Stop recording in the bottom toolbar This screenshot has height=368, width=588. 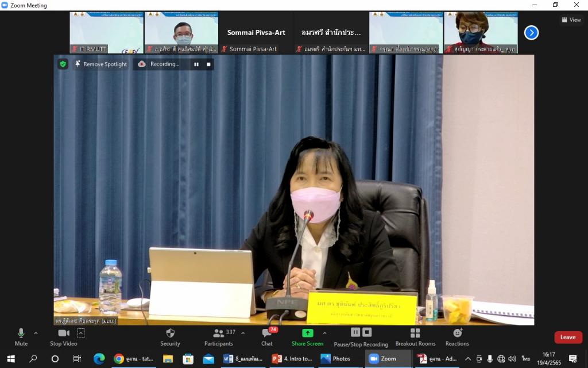click(x=367, y=332)
